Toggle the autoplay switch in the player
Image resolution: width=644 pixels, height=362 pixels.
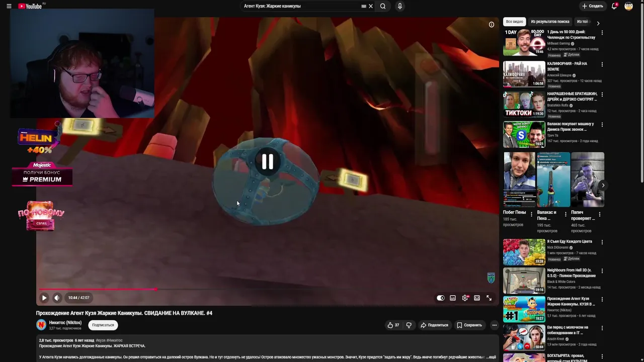441,298
